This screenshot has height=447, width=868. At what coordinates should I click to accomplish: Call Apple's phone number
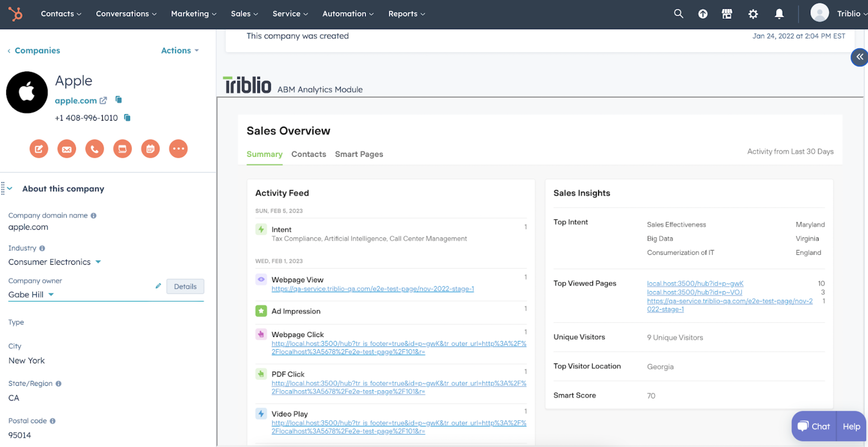click(x=94, y=149)
